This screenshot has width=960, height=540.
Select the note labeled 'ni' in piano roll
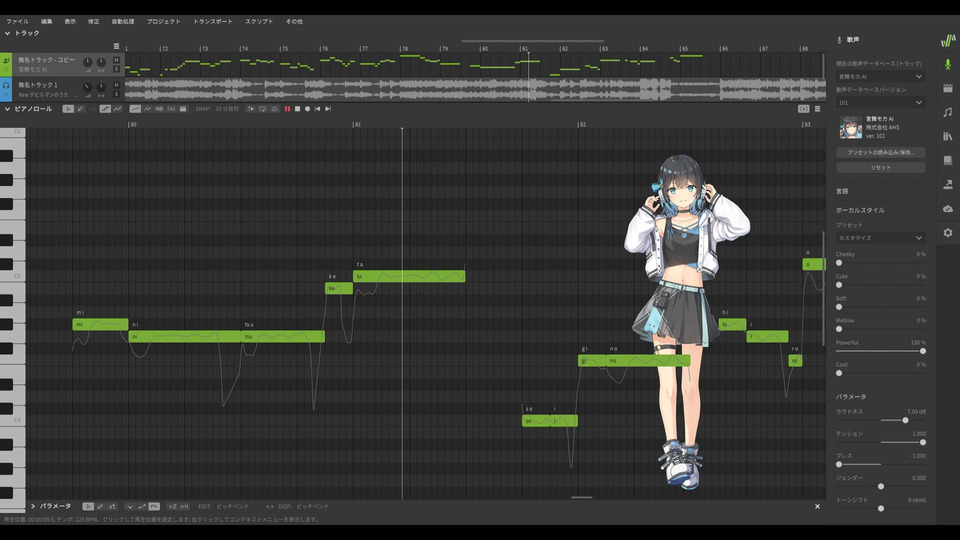[x=184, y=336]
